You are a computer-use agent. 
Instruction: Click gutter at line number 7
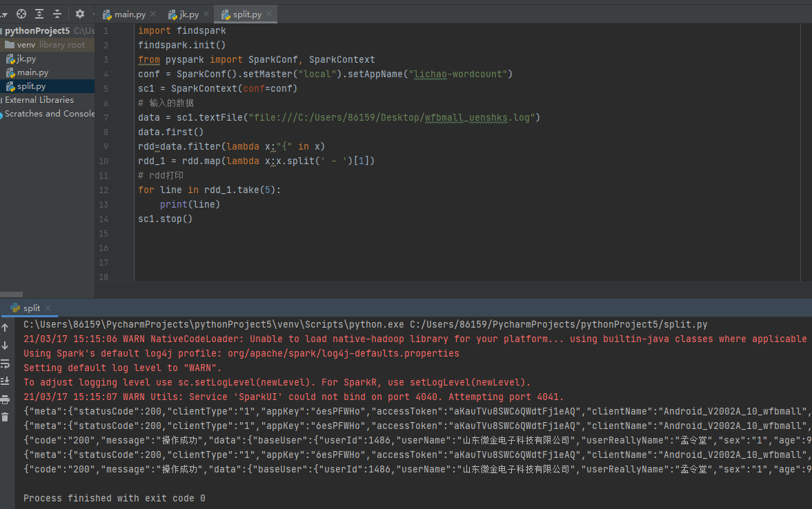tap(106, 118)
